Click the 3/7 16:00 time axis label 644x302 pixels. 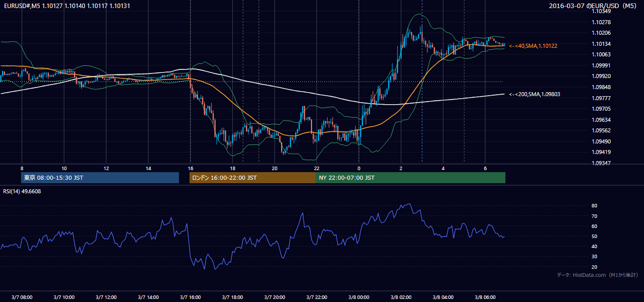[x=190, y=297]
